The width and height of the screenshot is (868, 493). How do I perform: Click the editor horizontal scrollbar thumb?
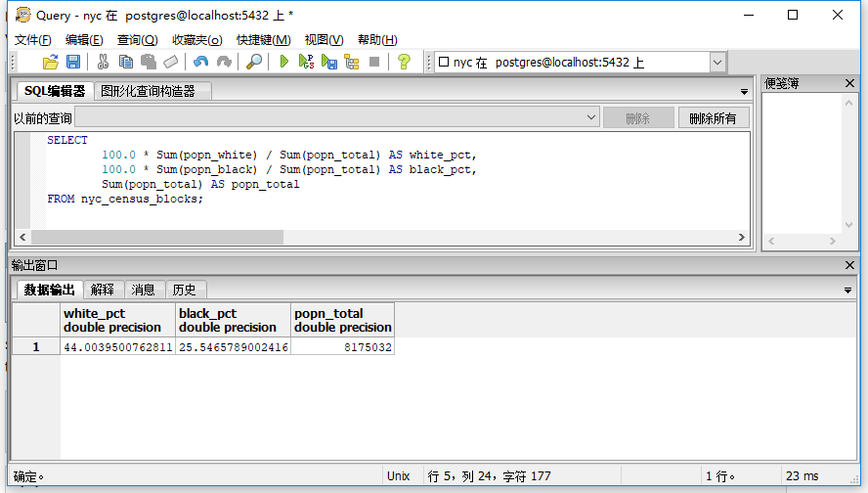point(157,237)
